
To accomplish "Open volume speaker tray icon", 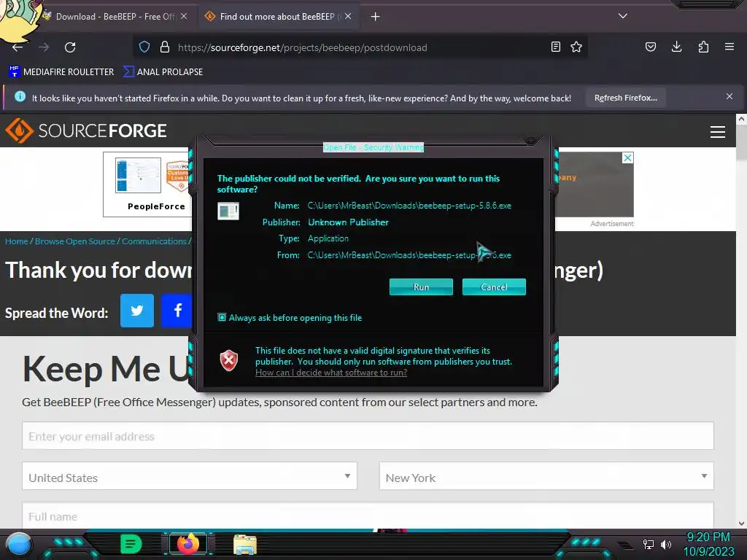I will 665,544.
